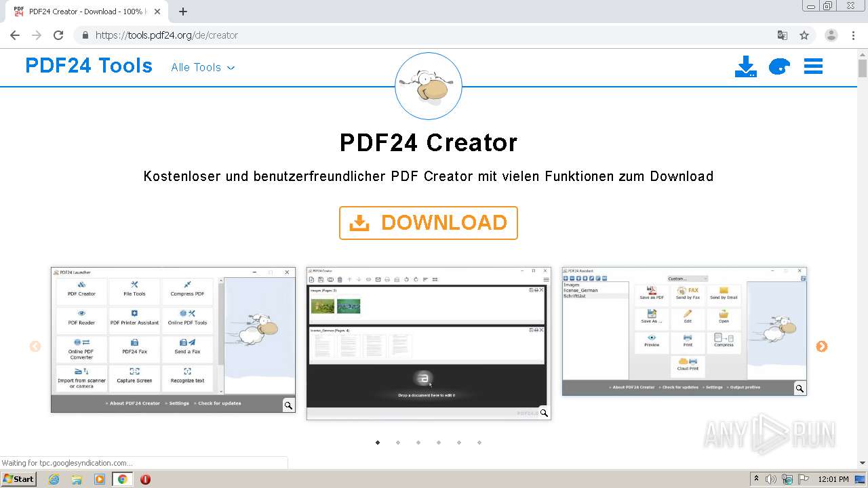Open the hamburger menu in header
Screen dimensions: 868x488
point(813,66)
